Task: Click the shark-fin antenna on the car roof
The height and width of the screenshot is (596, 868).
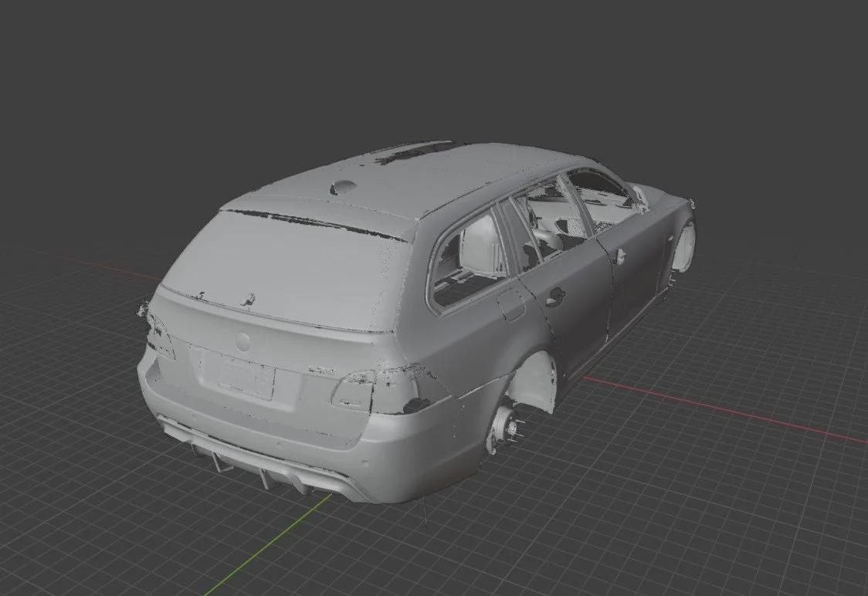Action: [x=343, y=188]
